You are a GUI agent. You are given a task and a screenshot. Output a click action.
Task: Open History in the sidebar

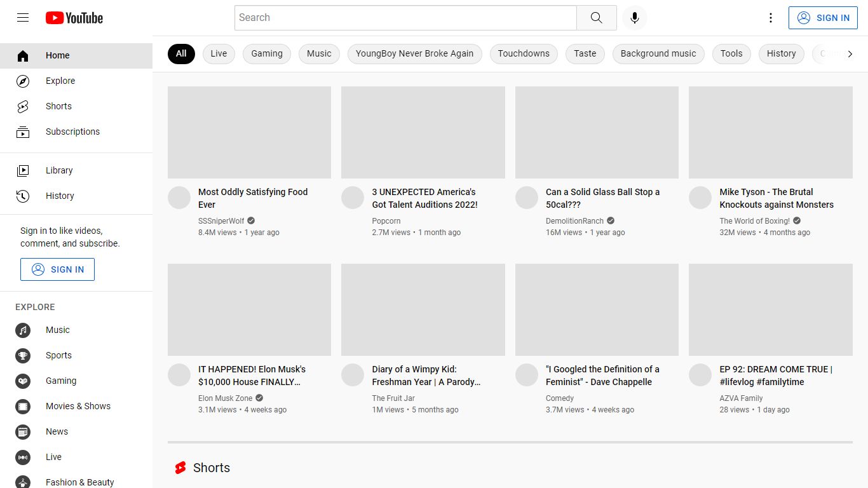click(76, 196)
